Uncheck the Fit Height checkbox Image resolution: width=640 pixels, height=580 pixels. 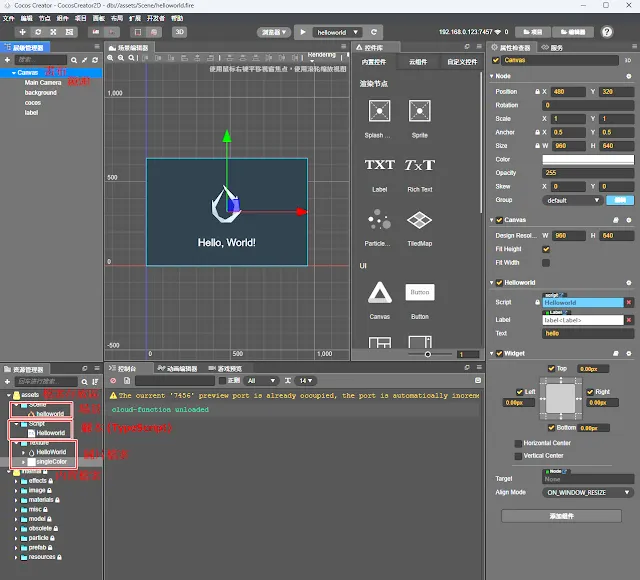(546, 249)
